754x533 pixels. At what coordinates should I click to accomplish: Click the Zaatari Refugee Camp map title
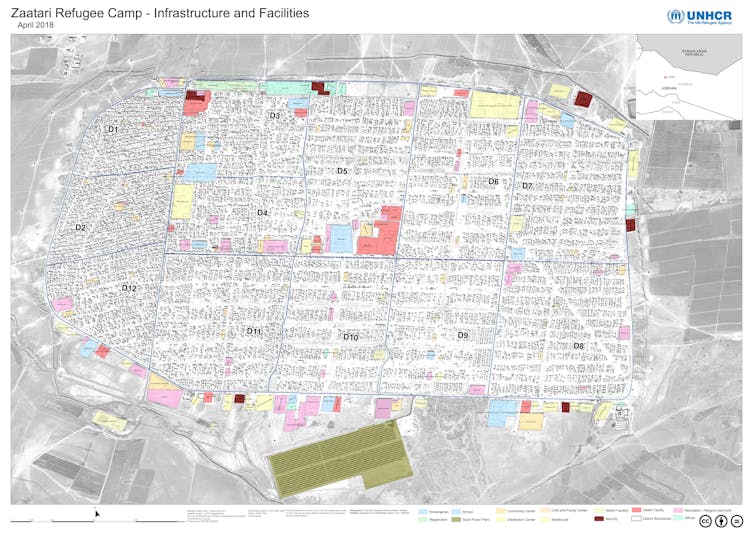coord(159,13)
